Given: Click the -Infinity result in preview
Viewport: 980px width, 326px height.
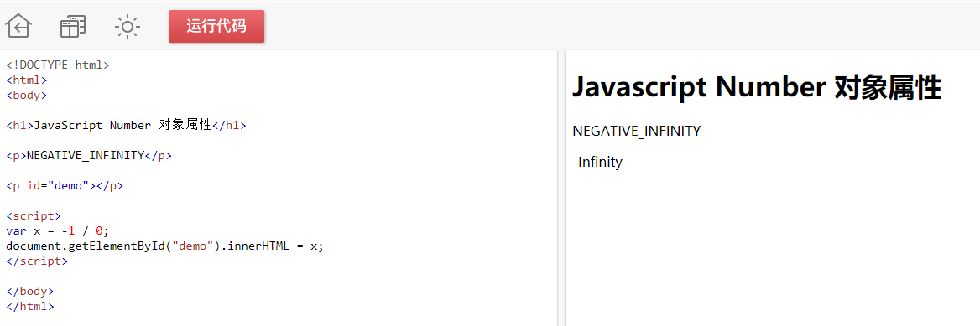Looking at the screenshot, I should point(597,163).
